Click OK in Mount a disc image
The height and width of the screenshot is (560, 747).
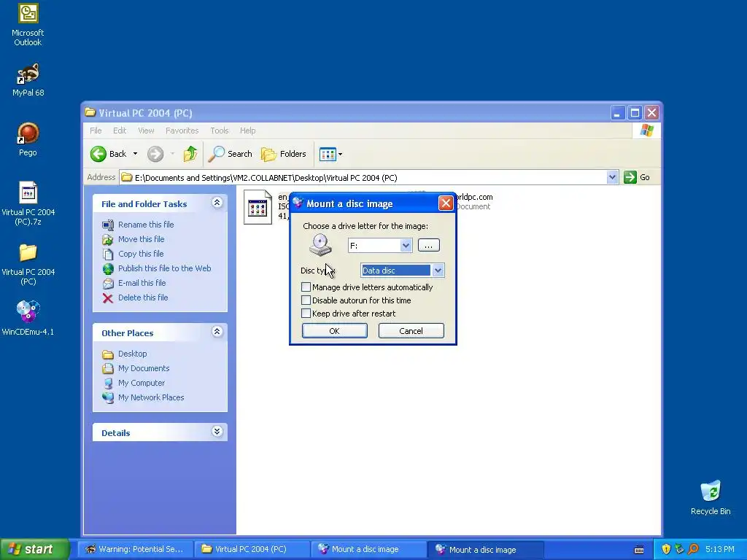pos(334,331)
